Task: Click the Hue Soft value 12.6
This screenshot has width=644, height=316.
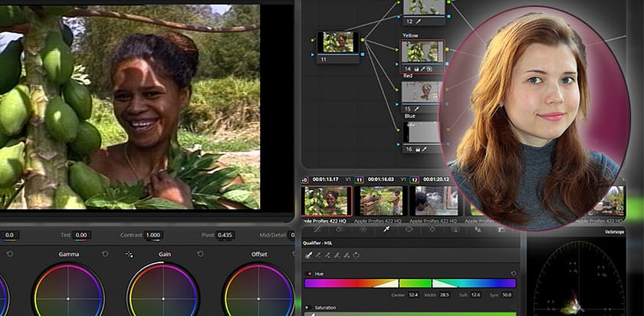Action: [475, 295]
